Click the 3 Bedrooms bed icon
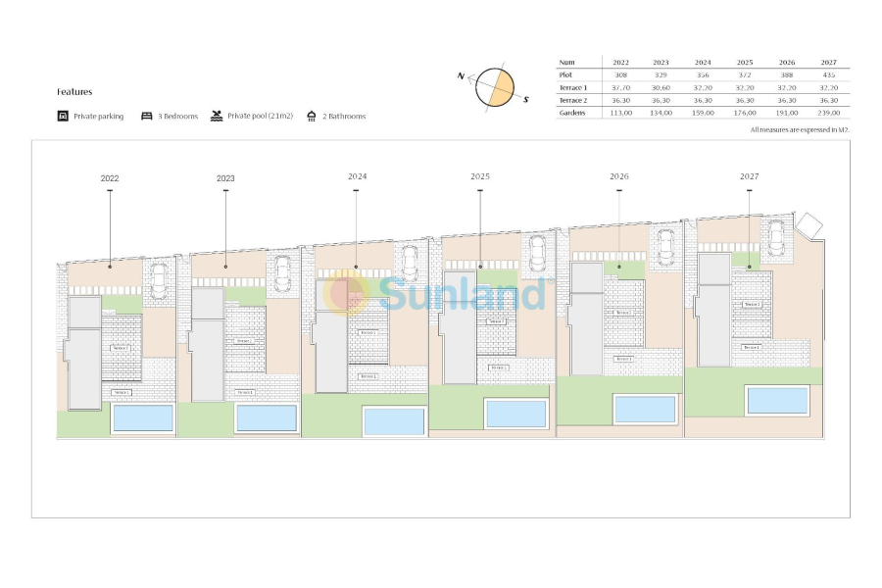Image resolution: width=882 pixels, height=588 pixels. tap(145, 116)
